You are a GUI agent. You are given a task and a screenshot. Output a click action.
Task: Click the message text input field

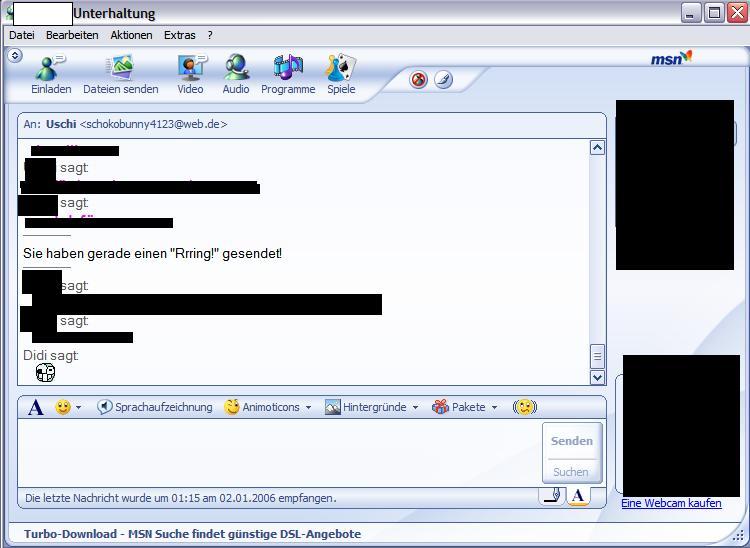[279, 452]
